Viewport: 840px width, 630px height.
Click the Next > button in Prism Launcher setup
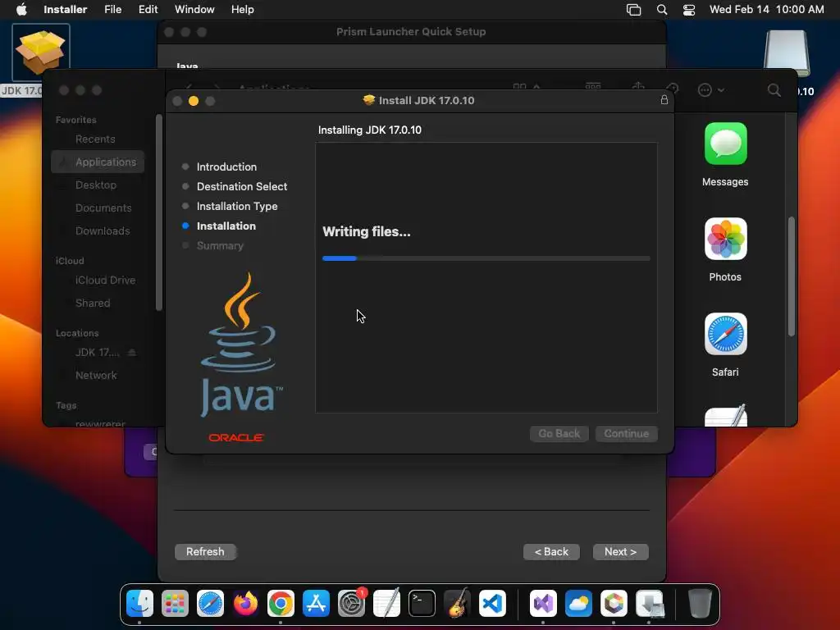point(620,552)
